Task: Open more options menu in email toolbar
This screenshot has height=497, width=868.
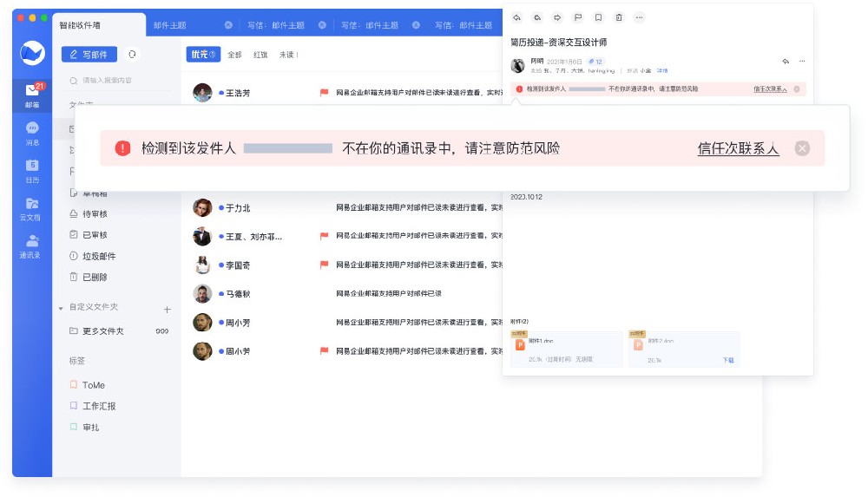Action: click(x=640, y=17)
